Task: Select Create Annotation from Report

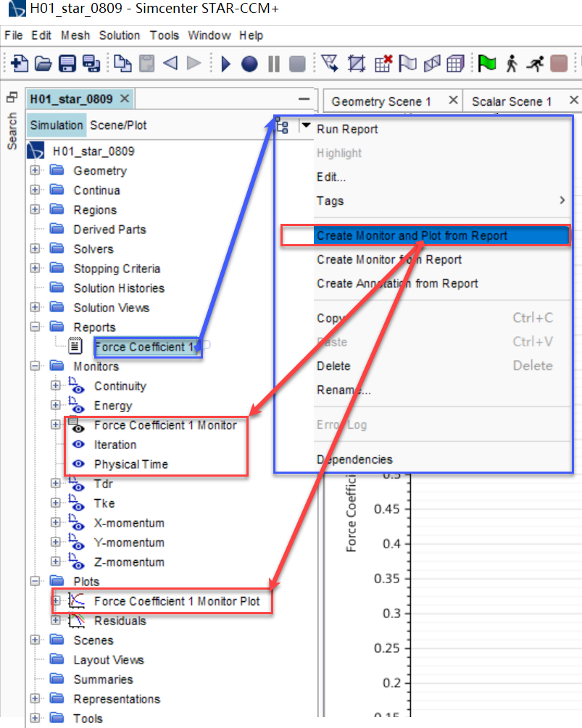Action: (x=443, y=283)
